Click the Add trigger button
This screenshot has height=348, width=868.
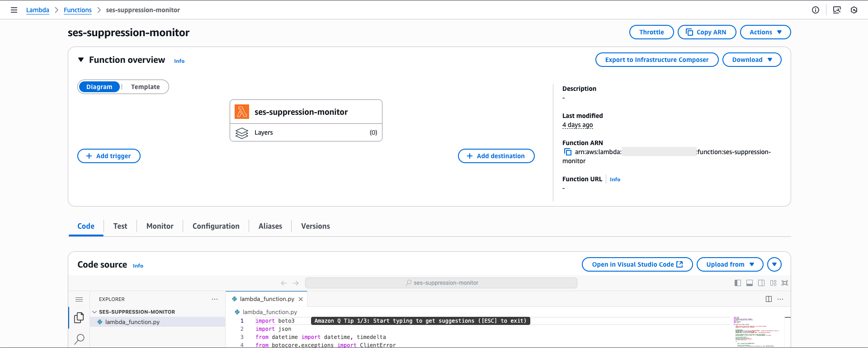(109, 156)
